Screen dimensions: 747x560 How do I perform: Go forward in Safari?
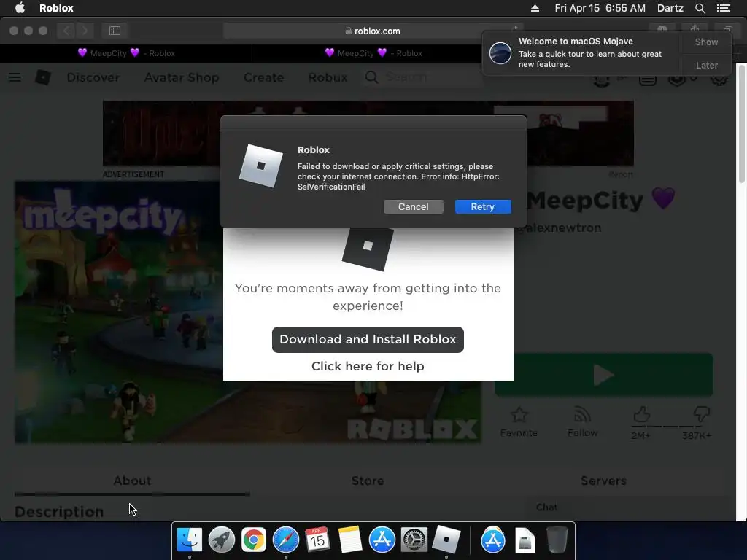(85, 31)
